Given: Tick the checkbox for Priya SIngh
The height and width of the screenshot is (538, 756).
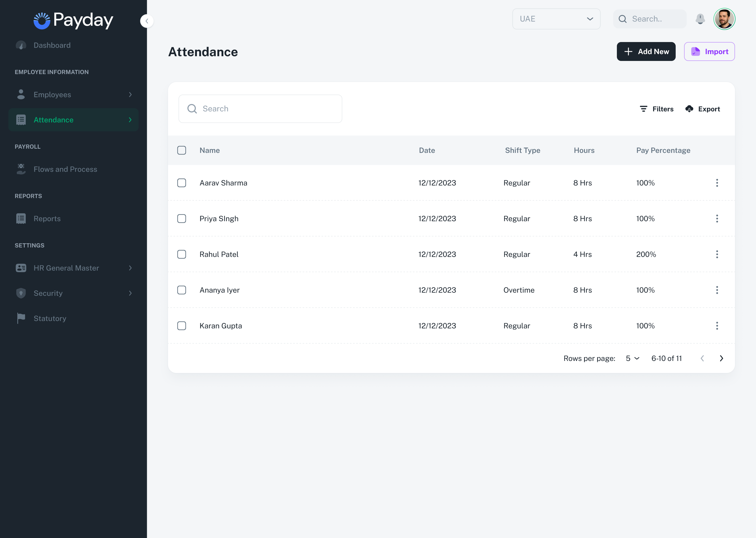Looking at the screenshot, I should (182, 219).
